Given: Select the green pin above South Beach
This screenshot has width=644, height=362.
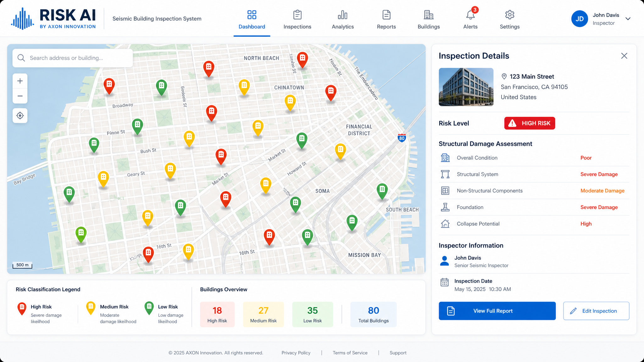Looking at the screenshot, I should pos(382,191).
